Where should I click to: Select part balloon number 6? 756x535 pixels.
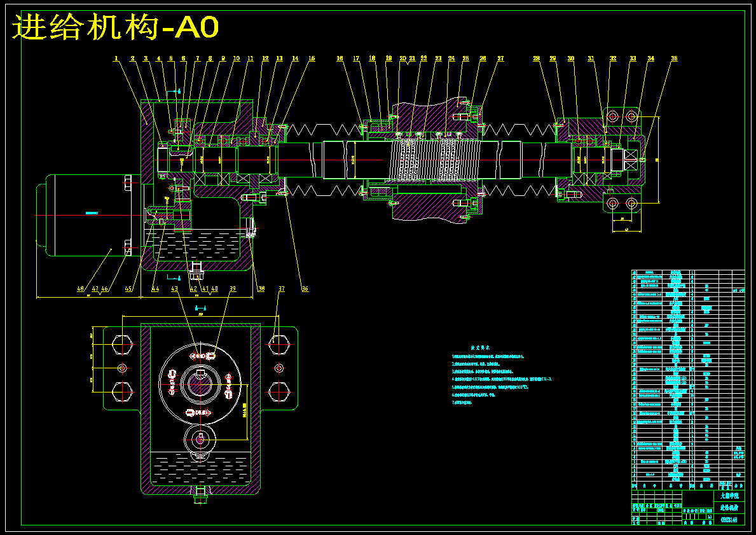pos(183,59)
